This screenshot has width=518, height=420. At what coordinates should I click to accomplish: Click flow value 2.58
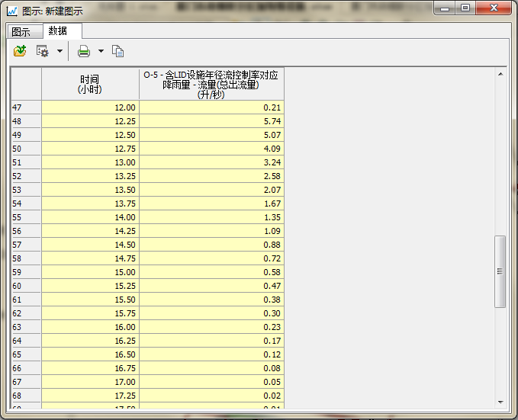(211, 176)
